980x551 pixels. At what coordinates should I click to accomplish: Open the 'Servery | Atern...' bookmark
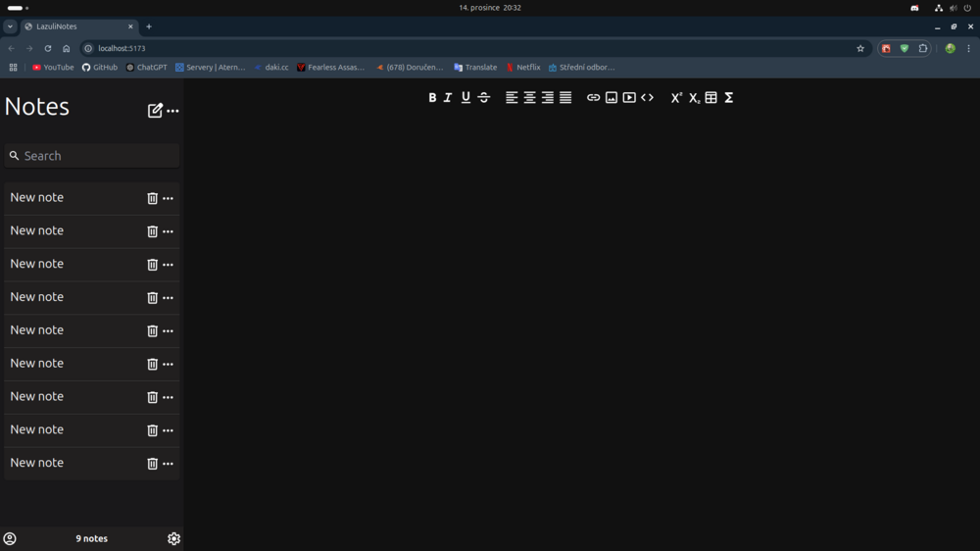210,67
